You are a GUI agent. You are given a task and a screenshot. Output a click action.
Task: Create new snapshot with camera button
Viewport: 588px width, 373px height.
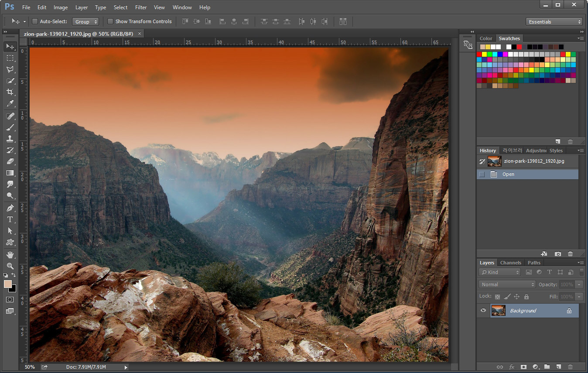pyautogui.click(x=558, y=254)
